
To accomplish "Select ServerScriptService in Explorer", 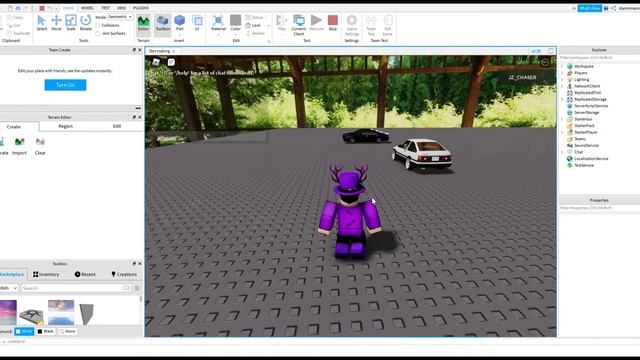I will (x=591, y=106).
